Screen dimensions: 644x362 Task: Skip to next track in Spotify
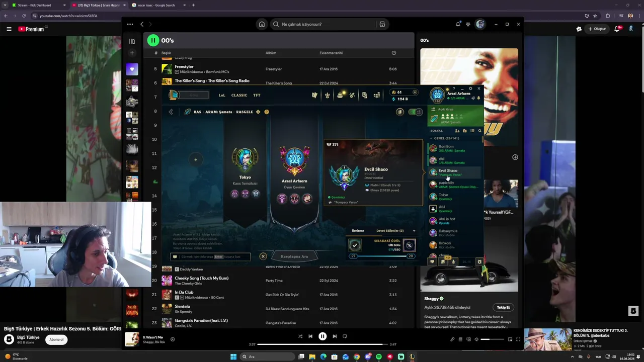tap(335, 336)
